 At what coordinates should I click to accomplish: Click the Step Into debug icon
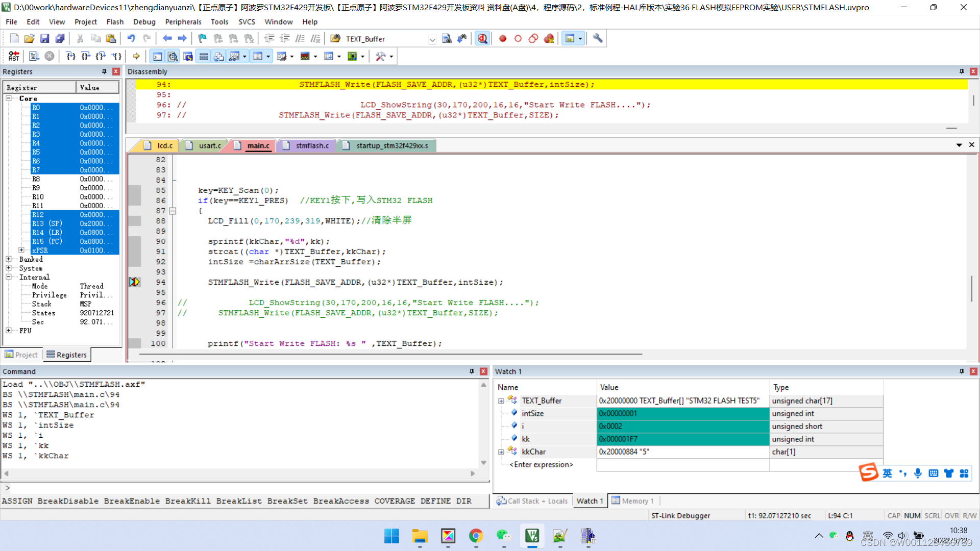click(70, 56)
